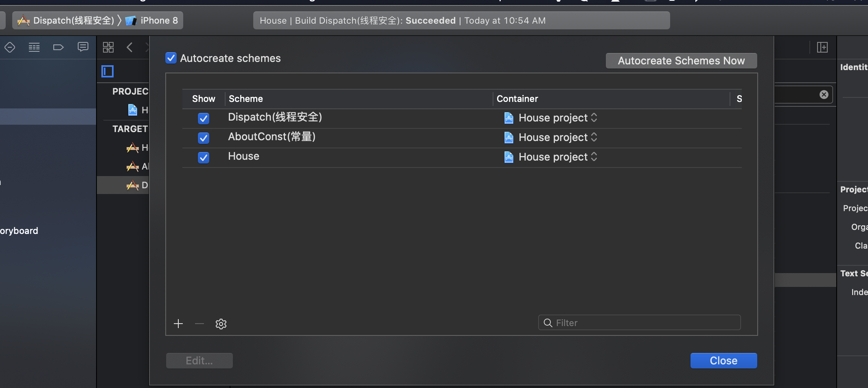Open the breakpoint navigator icon

(58, 47)
